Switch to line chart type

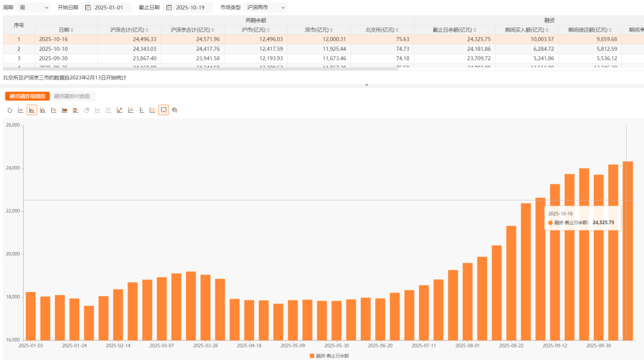[x=21, y=110]
